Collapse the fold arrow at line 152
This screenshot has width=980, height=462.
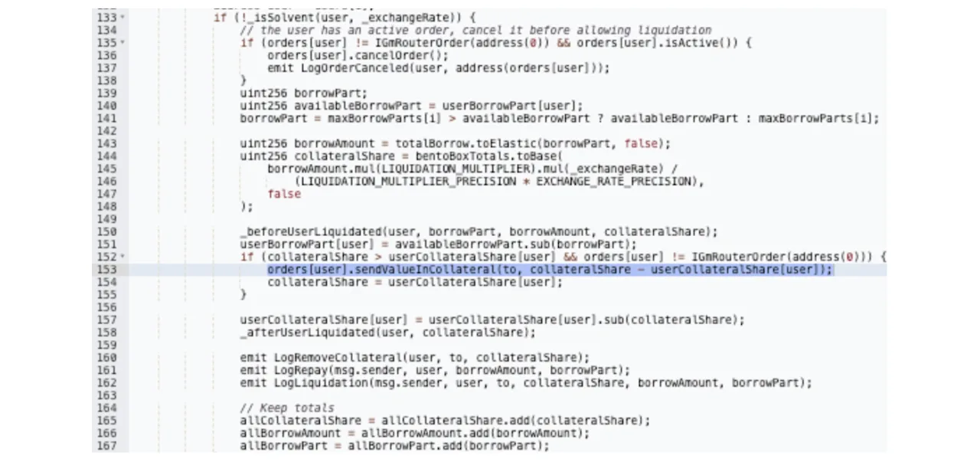(x=122, y=257)
